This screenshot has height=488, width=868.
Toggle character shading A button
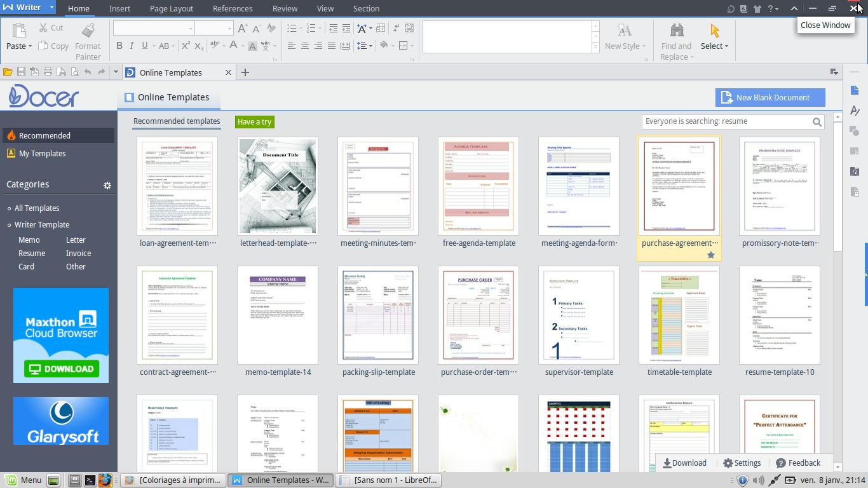252,46
